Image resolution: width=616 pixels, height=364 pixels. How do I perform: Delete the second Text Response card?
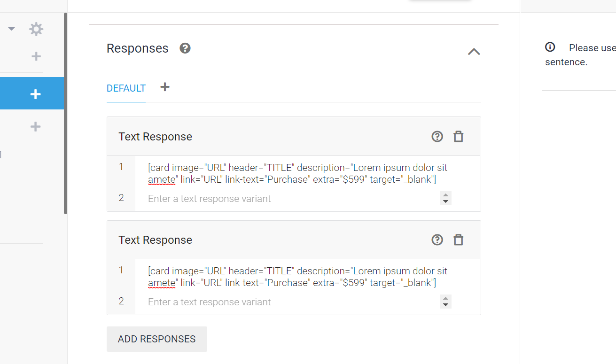pos(458,240)
